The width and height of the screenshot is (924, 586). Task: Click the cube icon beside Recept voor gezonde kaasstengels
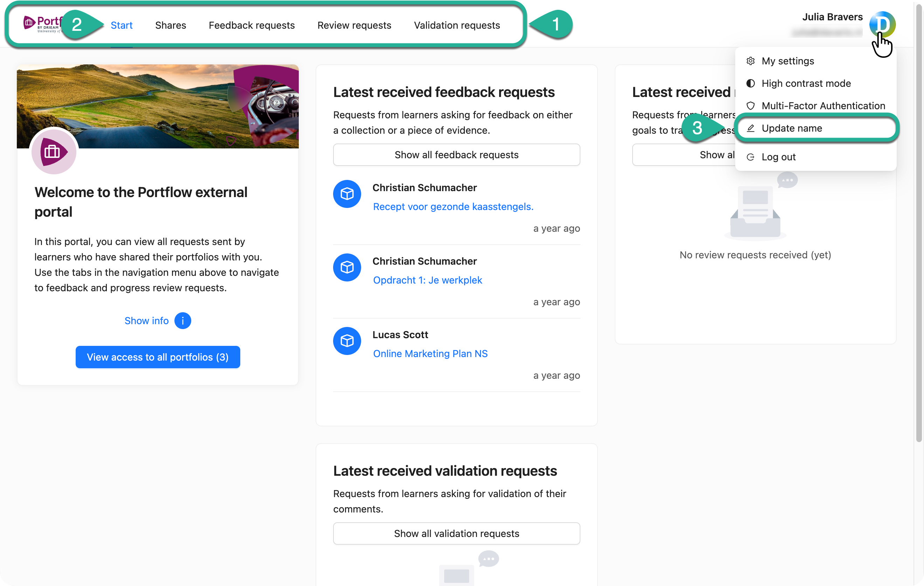tap(347, 194)
